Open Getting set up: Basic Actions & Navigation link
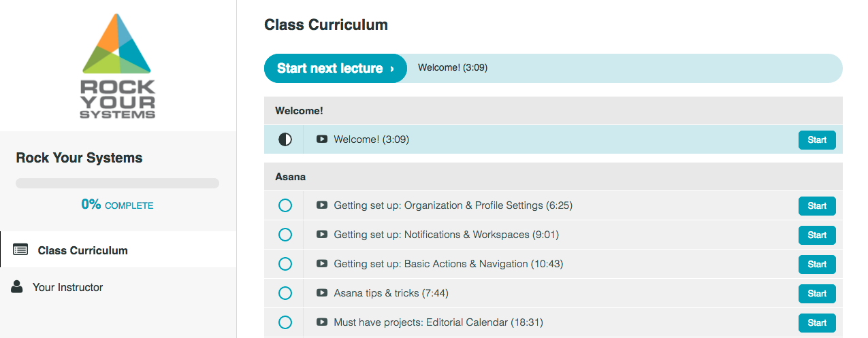Viewport: 868px width, 338px height. click(x=449, y=264)
